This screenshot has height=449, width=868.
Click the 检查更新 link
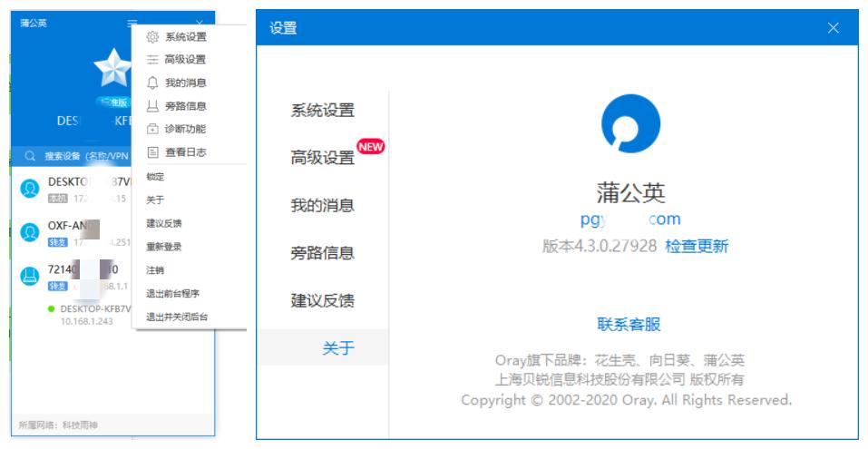click(697, 246)
